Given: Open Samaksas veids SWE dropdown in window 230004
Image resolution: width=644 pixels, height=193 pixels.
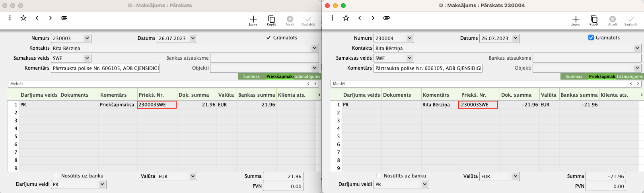Looking at the screenshot, I should point(410,58).
